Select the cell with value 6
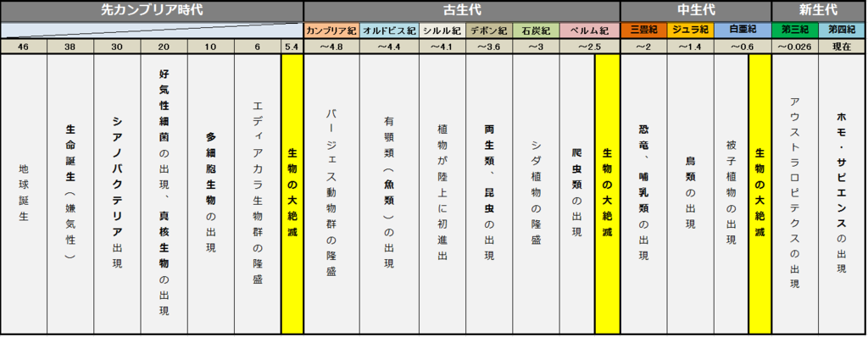 tap(258, 47)
